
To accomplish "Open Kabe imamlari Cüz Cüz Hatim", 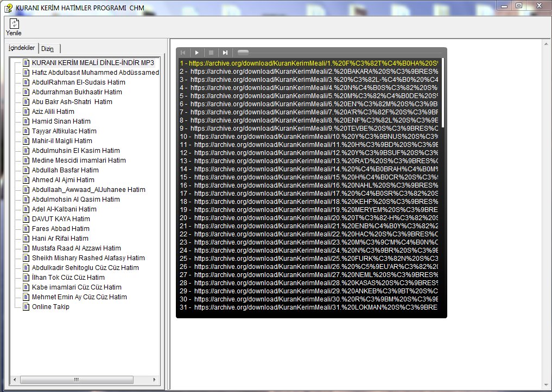I will point(77,287).
